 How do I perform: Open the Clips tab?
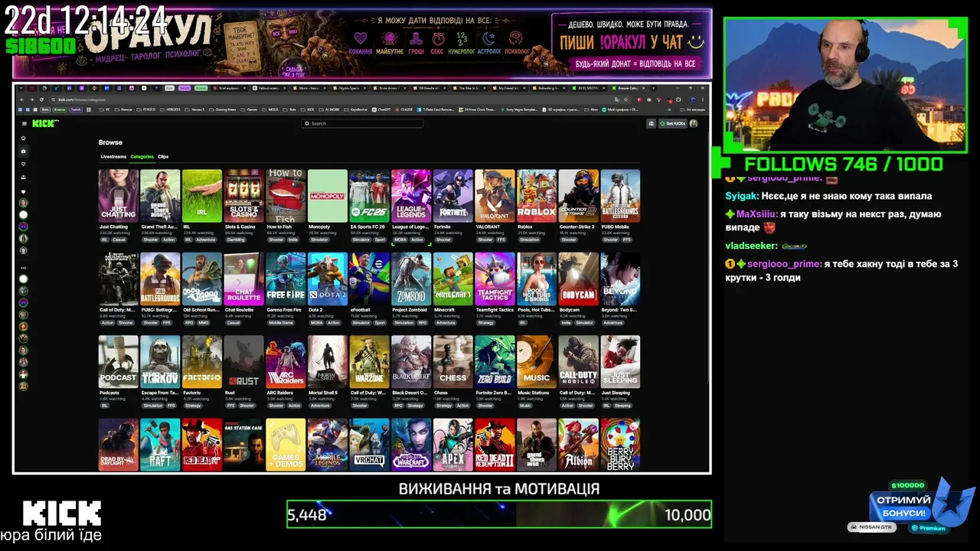tap(163, 156)
